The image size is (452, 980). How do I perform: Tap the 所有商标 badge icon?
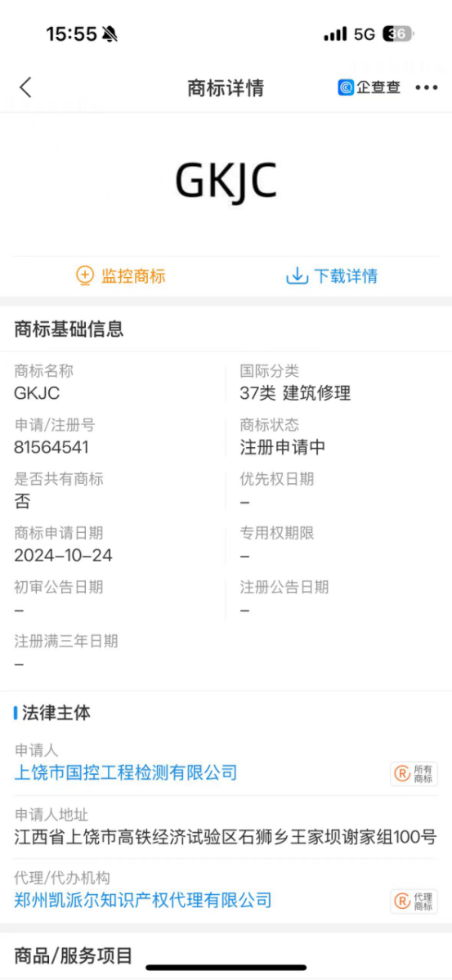pyautogui.click(x=414, y=774)
